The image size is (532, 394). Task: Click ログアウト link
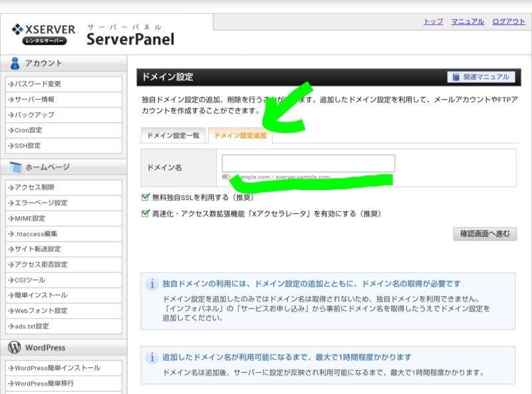point(509,22)
